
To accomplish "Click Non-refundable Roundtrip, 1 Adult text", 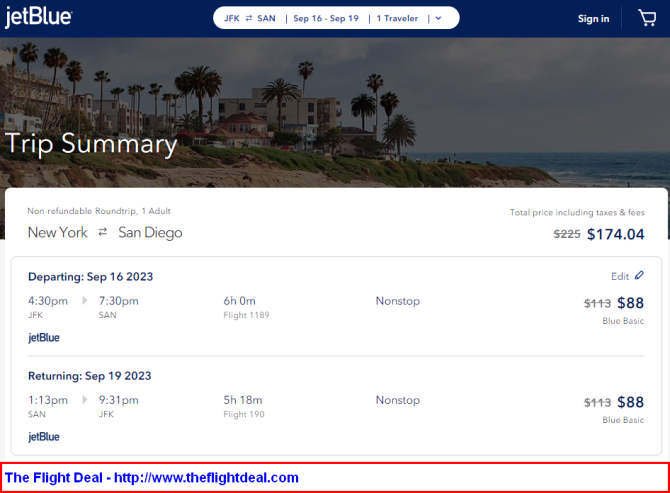I will [99, 211].
